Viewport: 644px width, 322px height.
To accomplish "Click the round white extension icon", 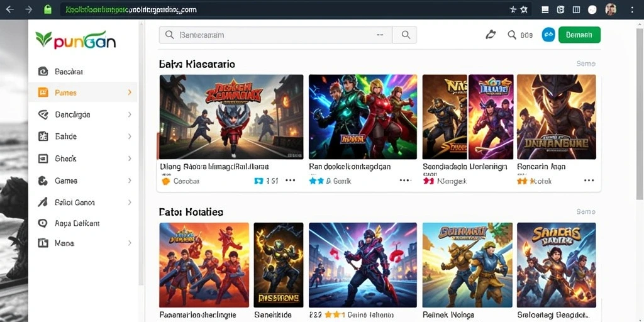I will click(x=592, y=10).
